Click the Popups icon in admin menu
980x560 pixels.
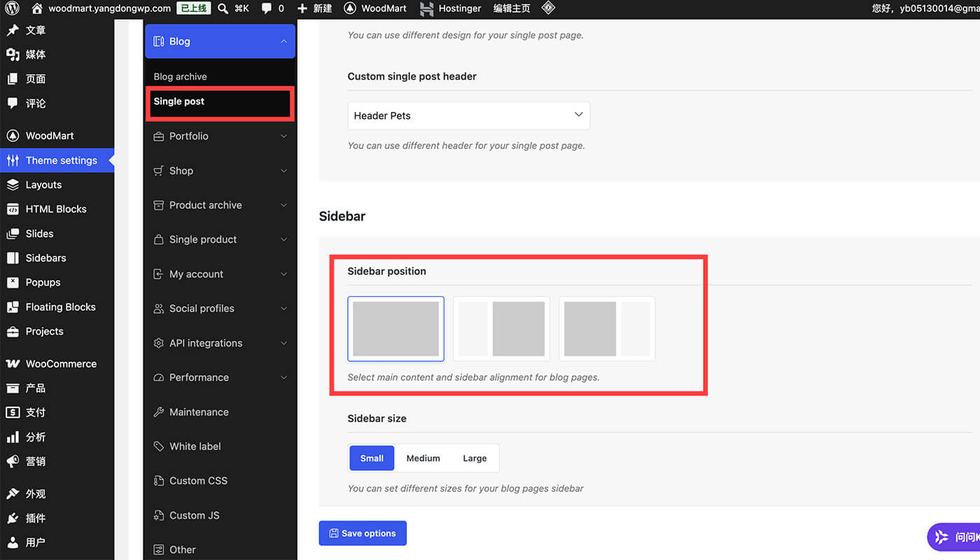click(13, 283)
